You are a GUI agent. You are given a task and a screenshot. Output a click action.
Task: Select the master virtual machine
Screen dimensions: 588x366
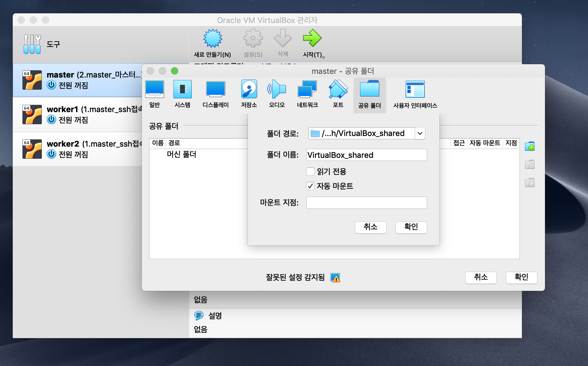tap(77, 80)
